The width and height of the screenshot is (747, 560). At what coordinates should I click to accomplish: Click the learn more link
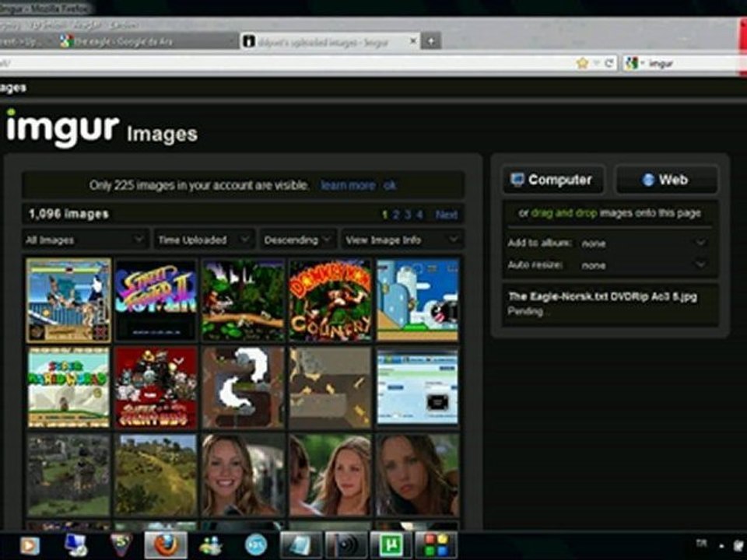pos(348,185)
